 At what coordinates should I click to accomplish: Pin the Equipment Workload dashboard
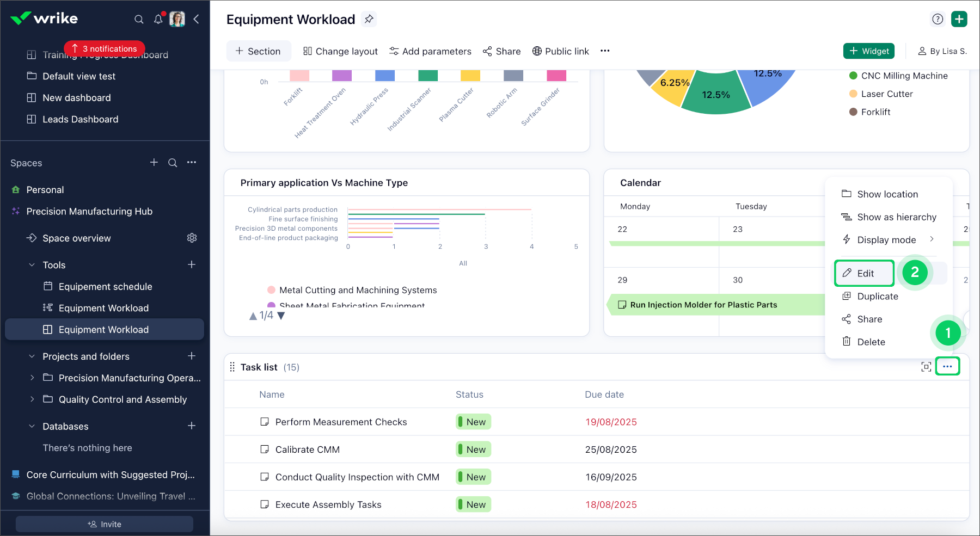point(369,19)
